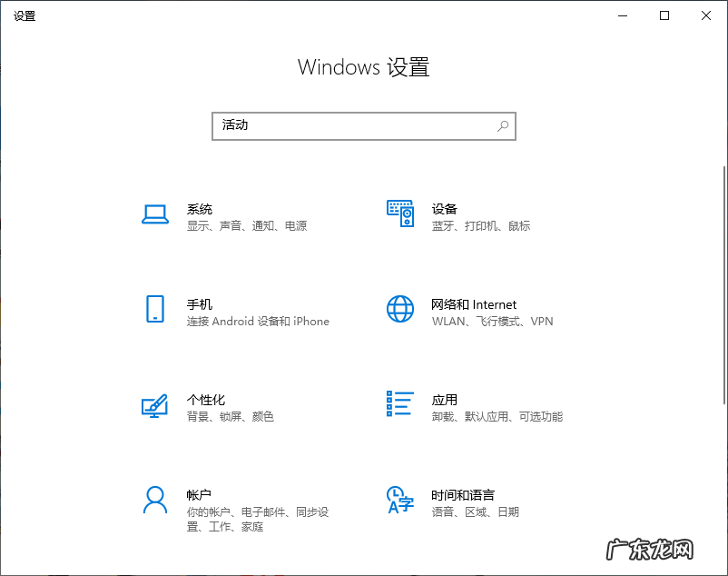Screen dimensions: 728x576
Task: Select the phone icon for 手机
Action: 154,309
